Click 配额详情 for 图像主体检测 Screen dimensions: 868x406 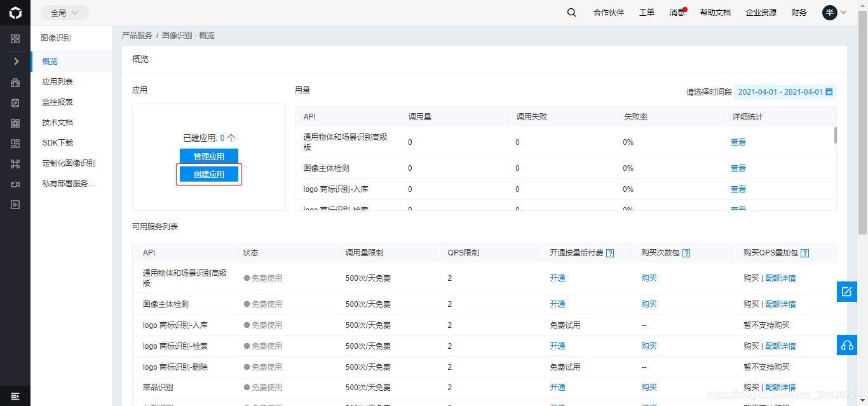tap(780, 304)
